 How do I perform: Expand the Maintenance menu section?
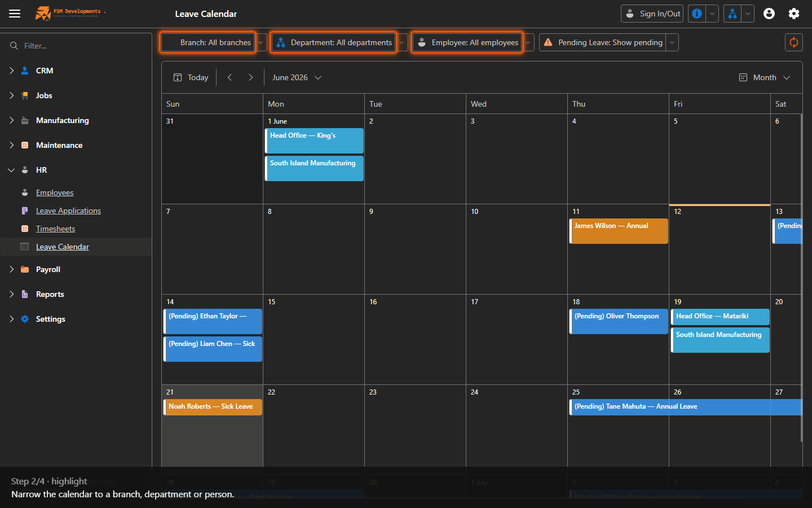(11, 145)
